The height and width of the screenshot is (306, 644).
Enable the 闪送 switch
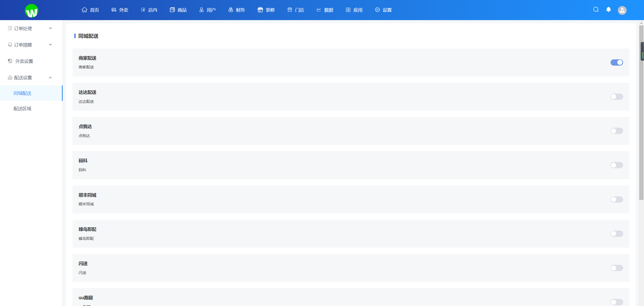(x=617, y=268)
